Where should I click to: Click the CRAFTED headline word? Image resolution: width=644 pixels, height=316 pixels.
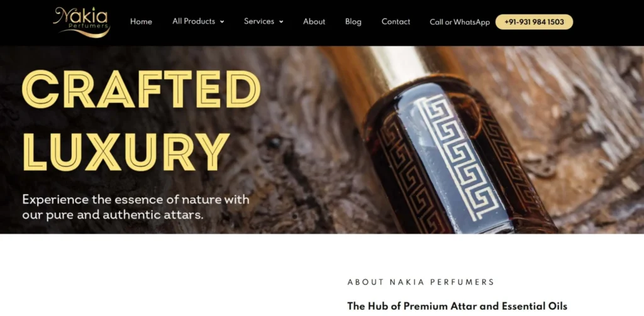point(141,89)
